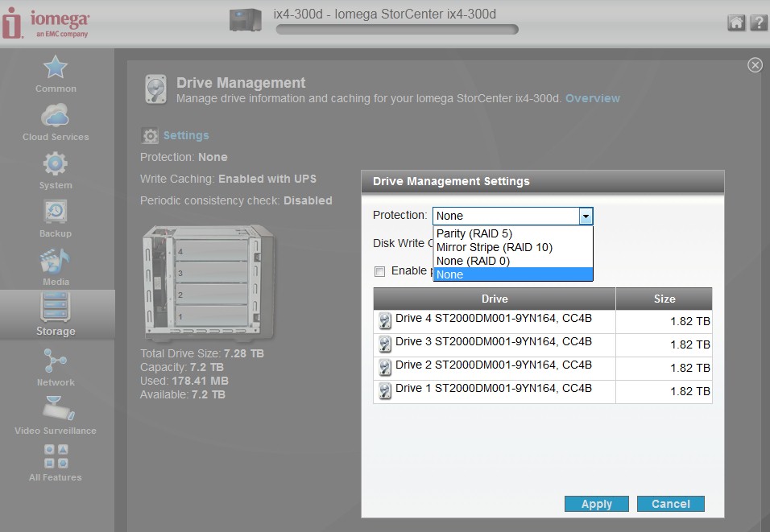Click the 1.82 TB size for Drive 4
This screenshot has height=532, width=770.
coord(690,321)
